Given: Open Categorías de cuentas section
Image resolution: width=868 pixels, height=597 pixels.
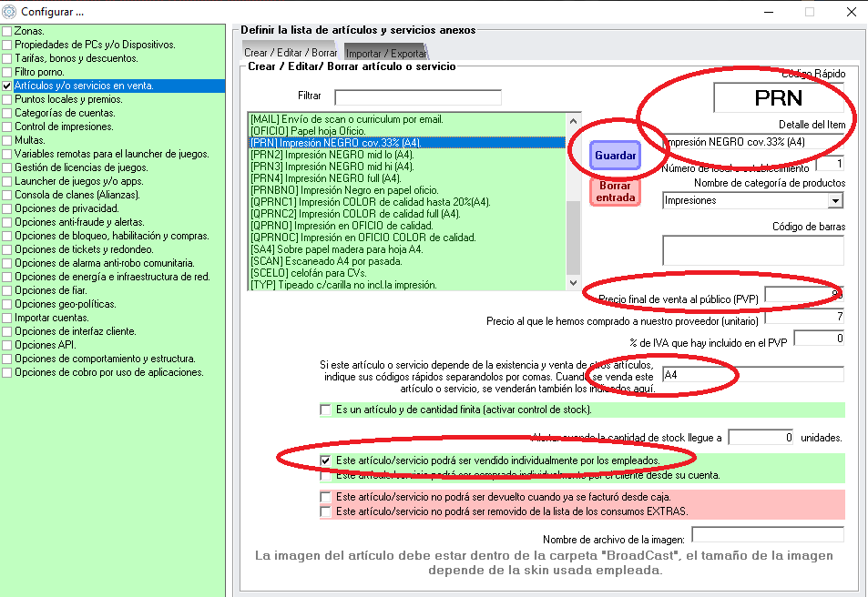Looking at the screenshot, I should [65, 113].
